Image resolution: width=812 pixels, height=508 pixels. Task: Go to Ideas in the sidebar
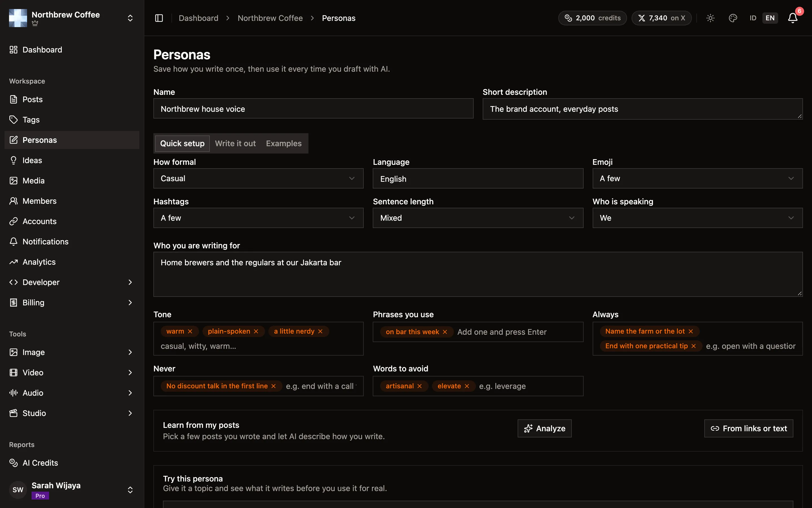coord(72,160)
